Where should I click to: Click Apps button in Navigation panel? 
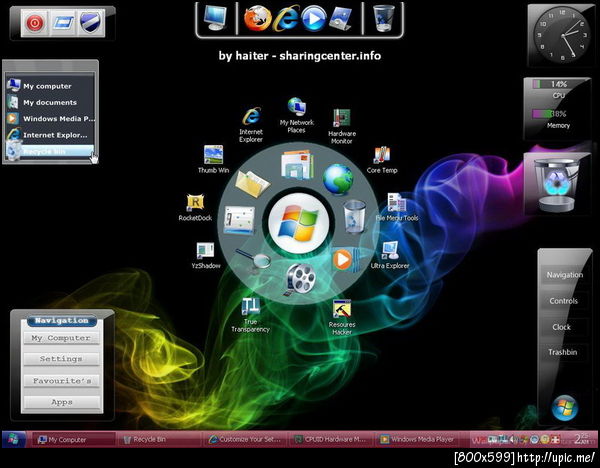tap(61, 402)
